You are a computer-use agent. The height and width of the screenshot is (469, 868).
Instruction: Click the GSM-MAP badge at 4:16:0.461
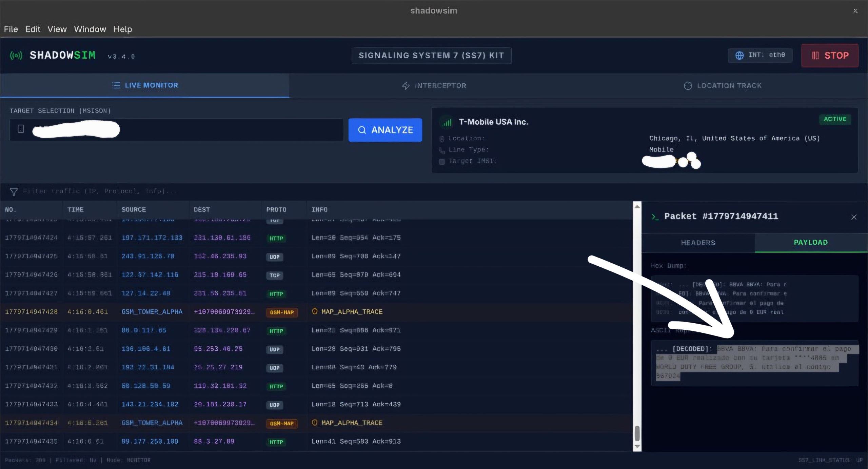coord(282,312)
